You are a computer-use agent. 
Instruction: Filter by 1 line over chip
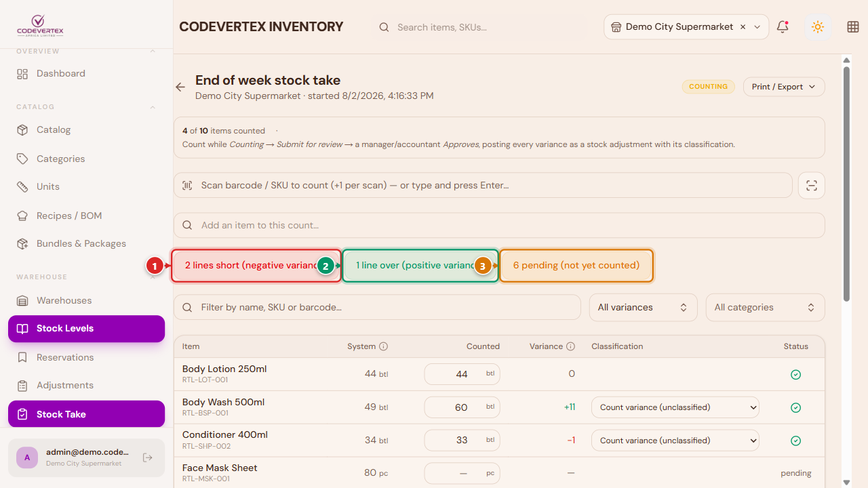pos(420,266)
